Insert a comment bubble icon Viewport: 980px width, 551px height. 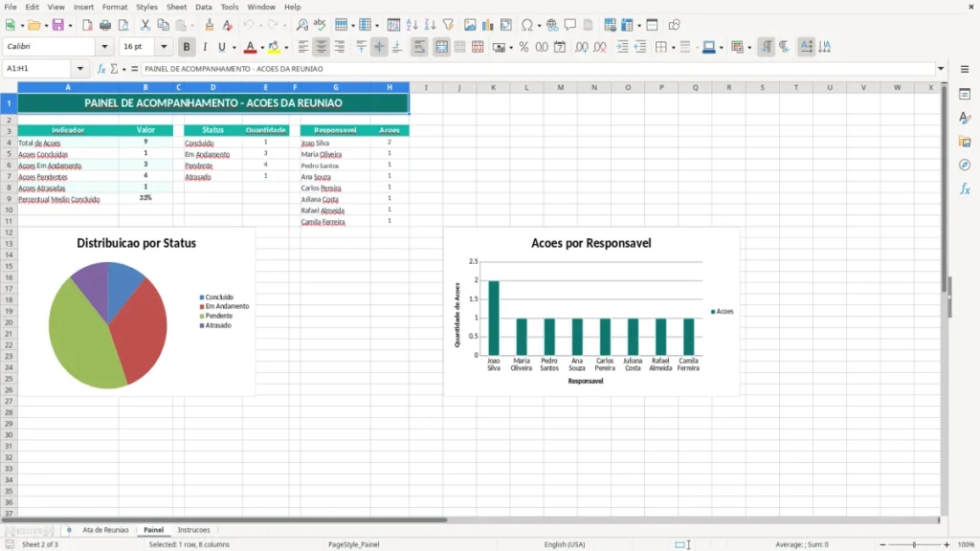tap(570, 25)
